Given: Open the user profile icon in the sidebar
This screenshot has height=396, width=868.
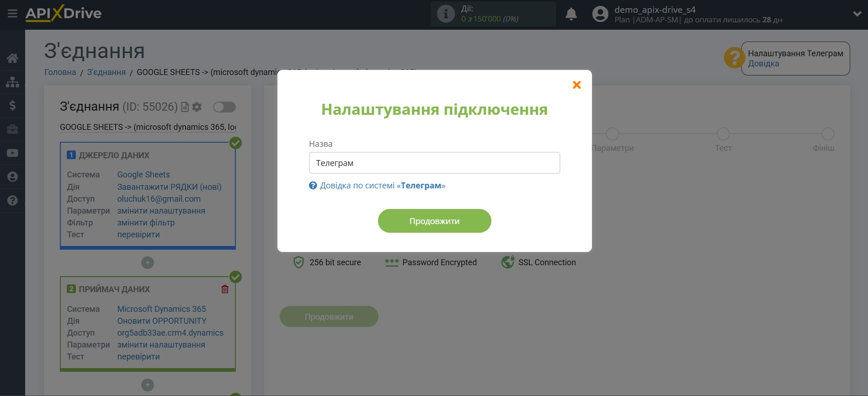Looking at the screenshot, I should coord(12,177).
